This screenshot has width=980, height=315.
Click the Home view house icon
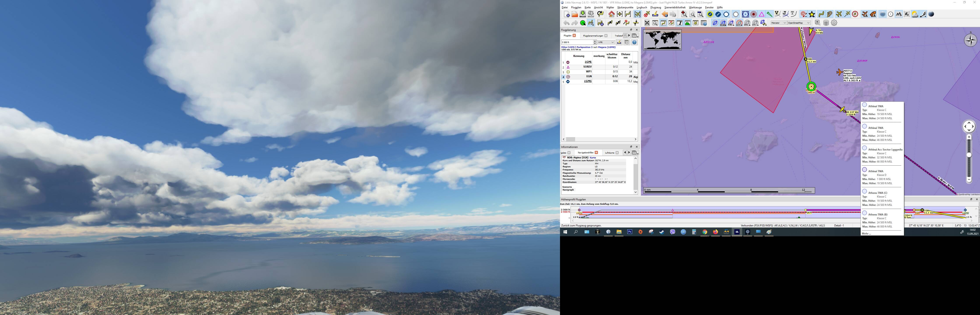coord(611,14)
